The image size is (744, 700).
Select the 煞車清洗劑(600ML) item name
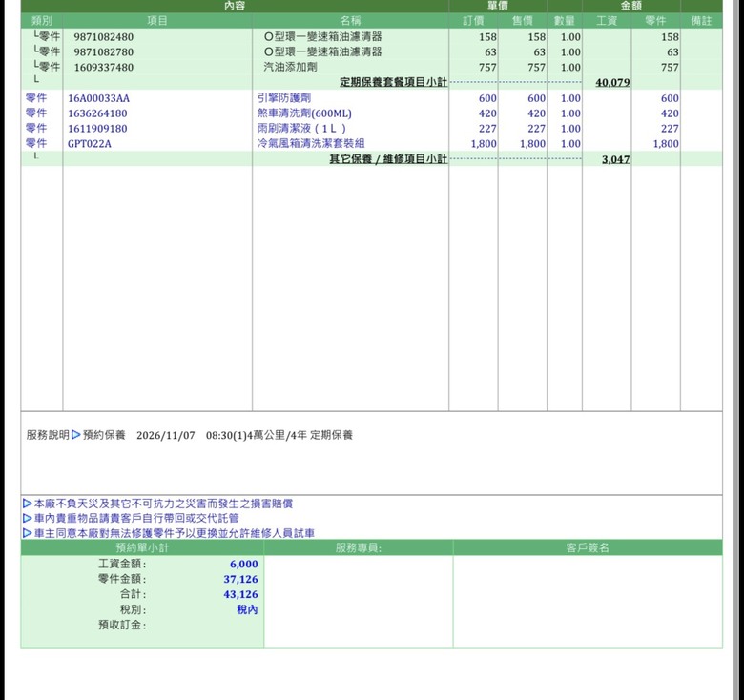304,113
